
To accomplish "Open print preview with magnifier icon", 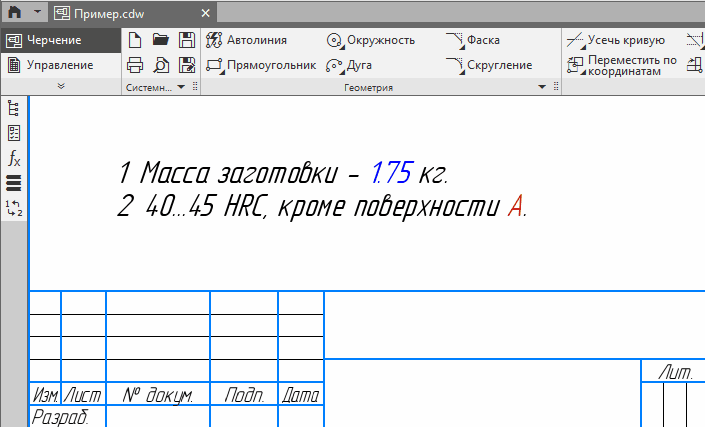I will click(x=160, y=65).
